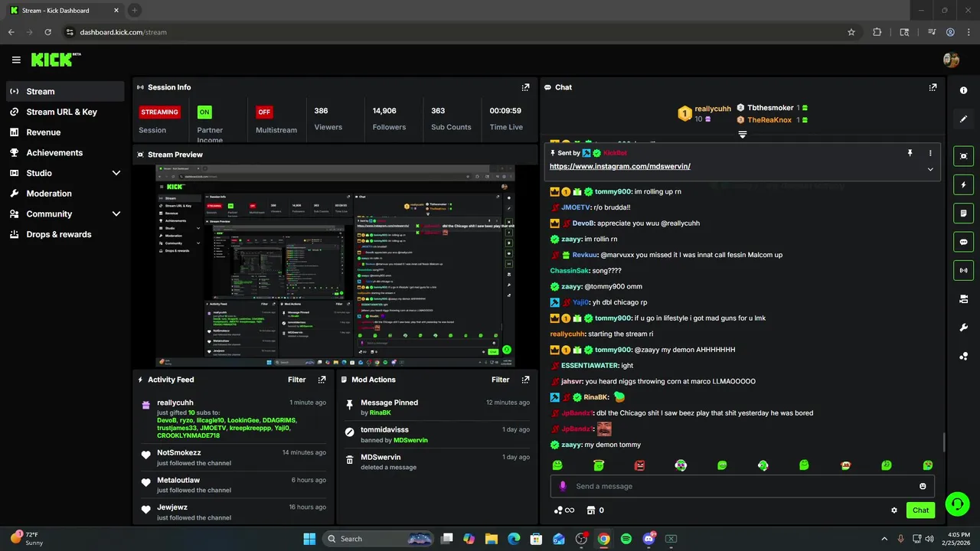Open the pinned message three-dot options
Image resolution: width=980 pixels, height=551 pixels.
point(930,153)
